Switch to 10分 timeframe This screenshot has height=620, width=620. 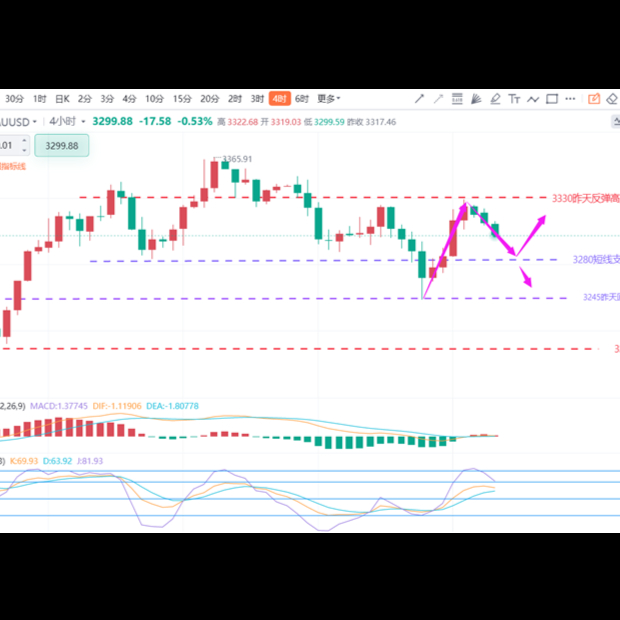[154, 99]
